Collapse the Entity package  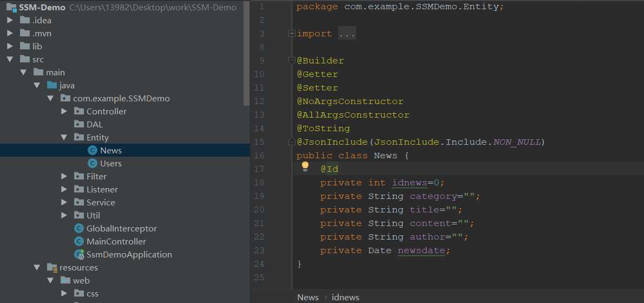(64, 137)
